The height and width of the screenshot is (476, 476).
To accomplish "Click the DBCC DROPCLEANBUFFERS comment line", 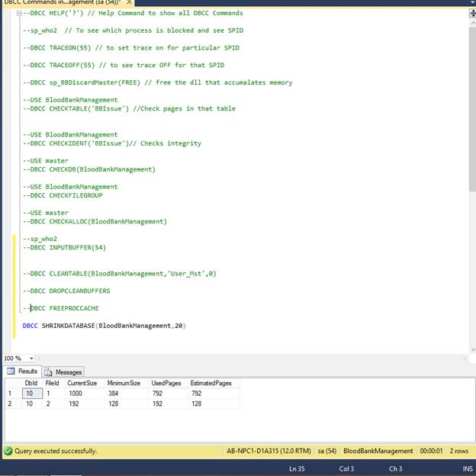I will 66,291.
